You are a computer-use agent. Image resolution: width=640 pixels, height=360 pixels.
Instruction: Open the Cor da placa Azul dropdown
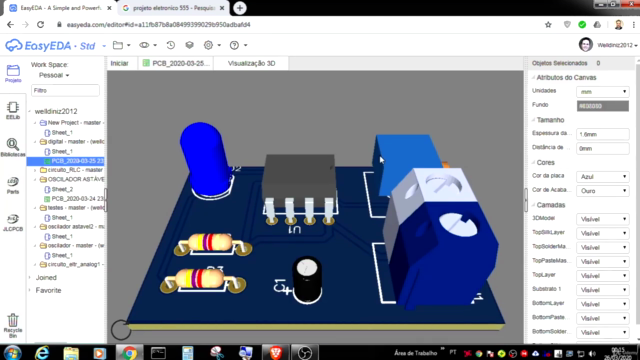602,177
